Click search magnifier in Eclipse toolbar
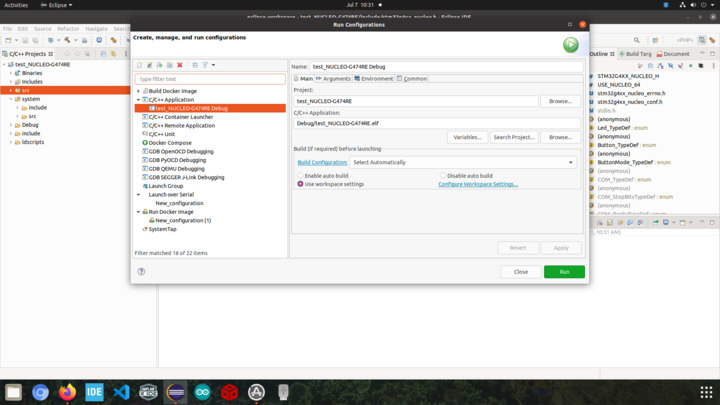 click(636, 40)
